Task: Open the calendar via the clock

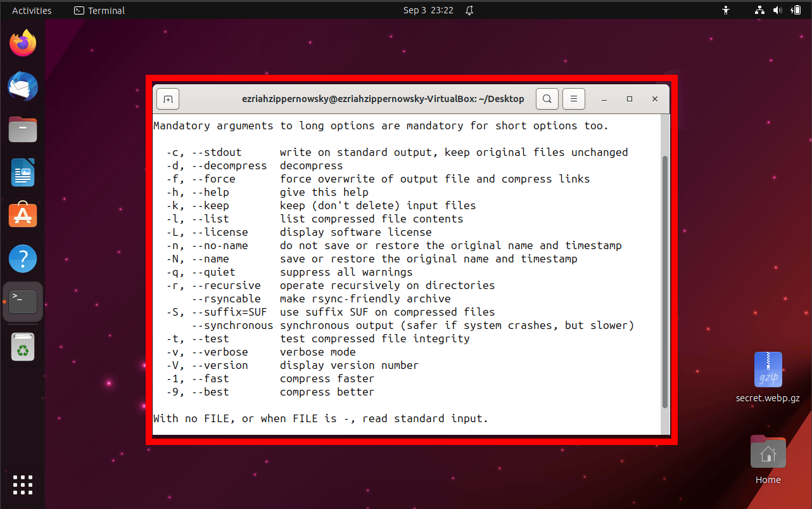Action: pyautogui.click(x=428, y=10)
